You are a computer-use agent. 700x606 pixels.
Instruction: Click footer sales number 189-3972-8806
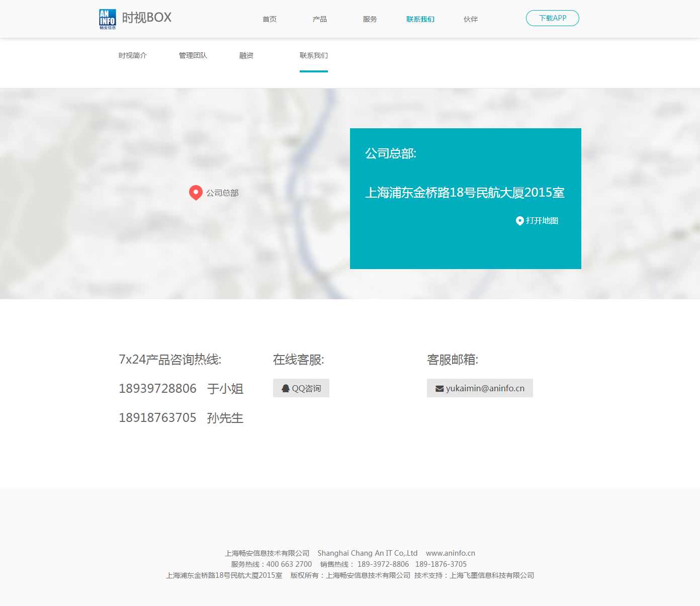click(383, 564)
